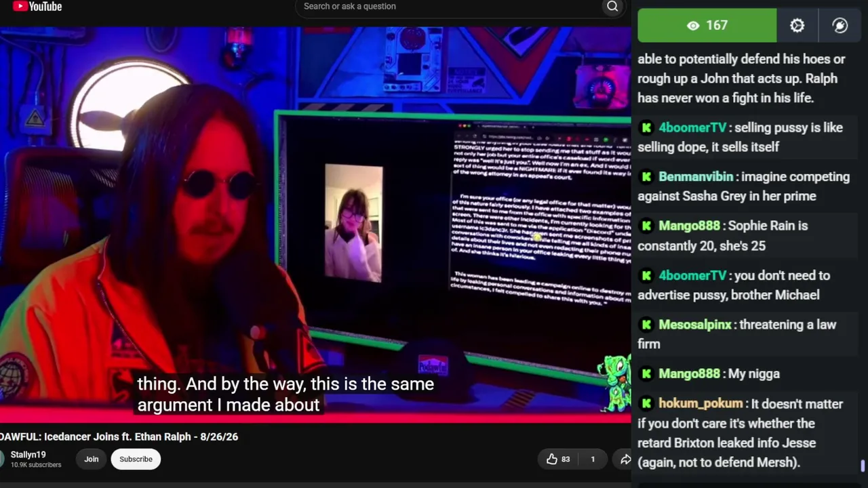Click the Join button
Image resolution: width=868 pixels, height=488 pixels.
92,460
